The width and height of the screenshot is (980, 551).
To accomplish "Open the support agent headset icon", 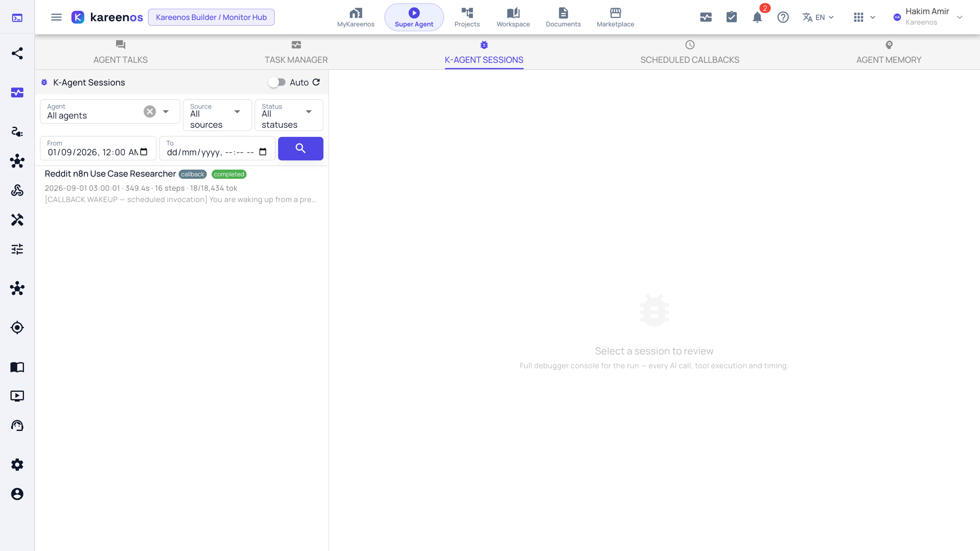I will [x=17, y=426].
